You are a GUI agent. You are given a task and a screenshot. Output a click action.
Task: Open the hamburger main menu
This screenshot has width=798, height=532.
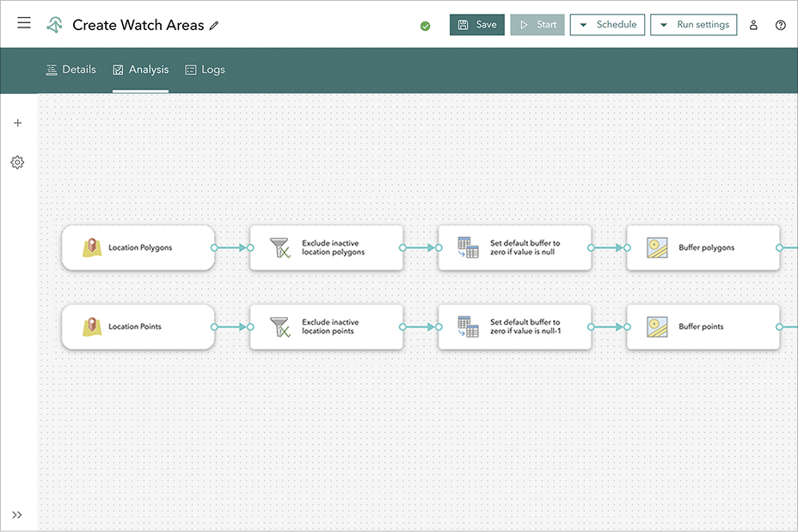click(24, 23)
